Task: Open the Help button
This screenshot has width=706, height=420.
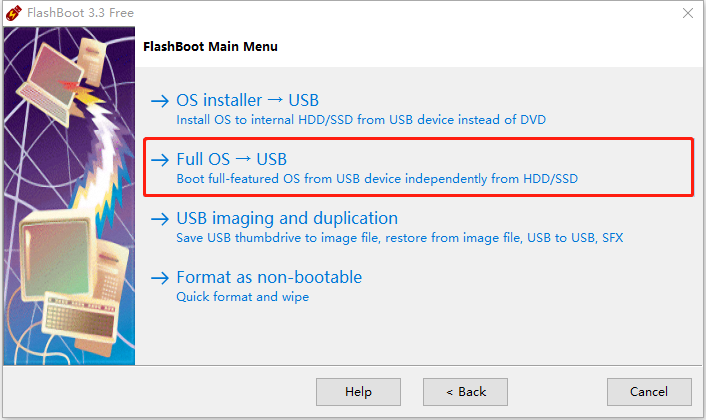Action: 358,392
